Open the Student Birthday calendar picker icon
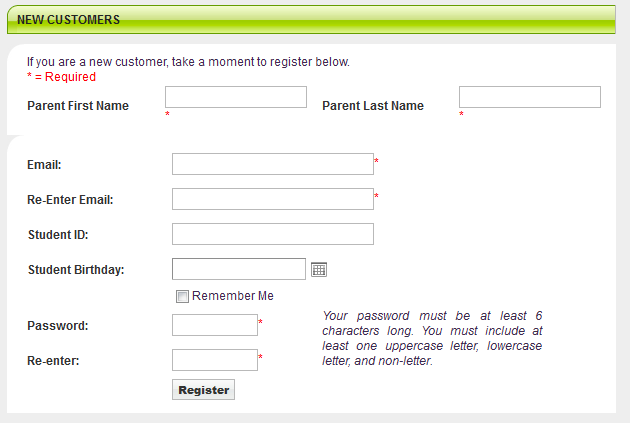Screen dimensions: 630x423 pyautogui.click(x=319, y=270)
